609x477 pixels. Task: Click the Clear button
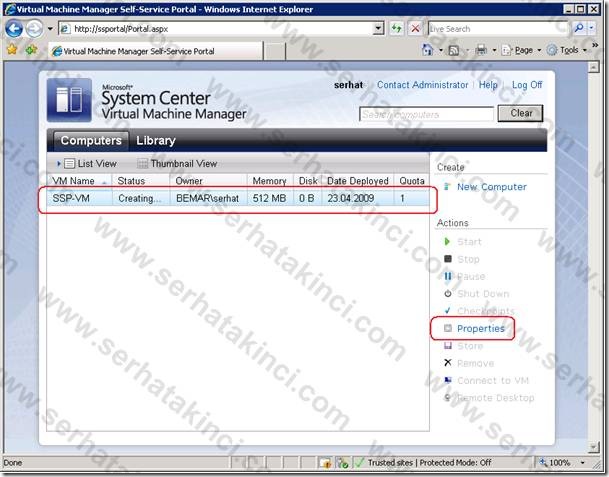(x=520, y=113)
